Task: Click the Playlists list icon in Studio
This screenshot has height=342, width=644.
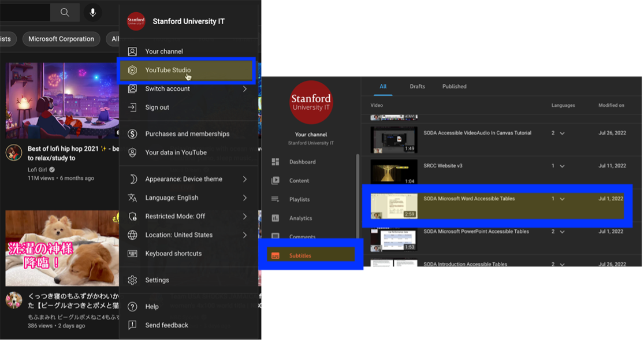Action: [x=275, y=199]
